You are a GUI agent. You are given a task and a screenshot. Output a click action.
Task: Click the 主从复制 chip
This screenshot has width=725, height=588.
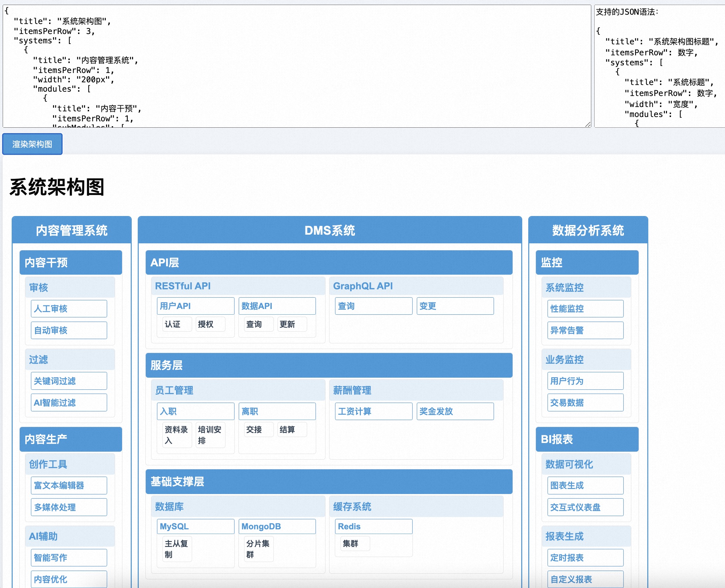(x=177, y=549)
